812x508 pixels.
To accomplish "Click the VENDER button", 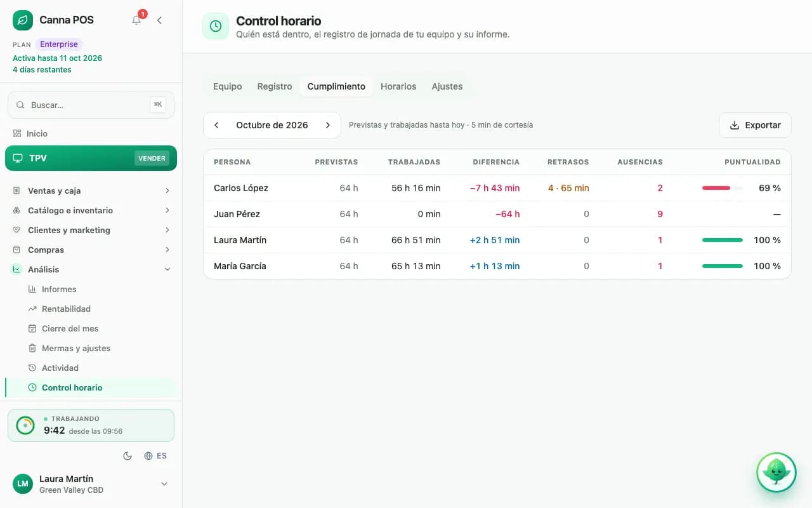I will (x=152, y=158).
